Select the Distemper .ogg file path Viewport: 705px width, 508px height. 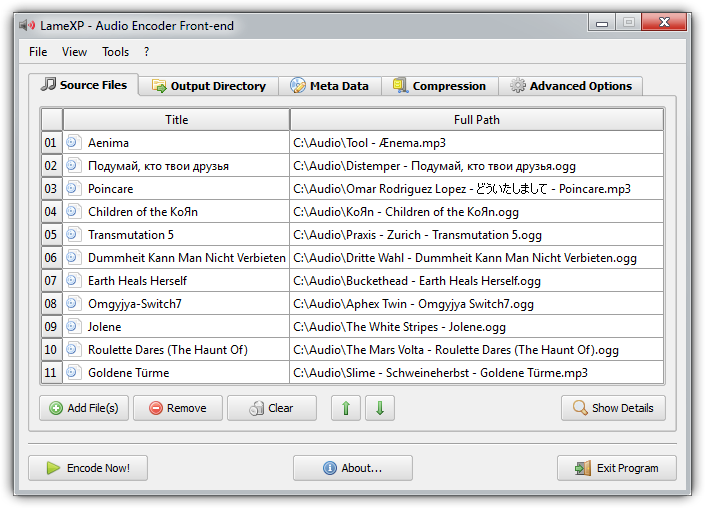pyautogui.click(x=434, y=166)
